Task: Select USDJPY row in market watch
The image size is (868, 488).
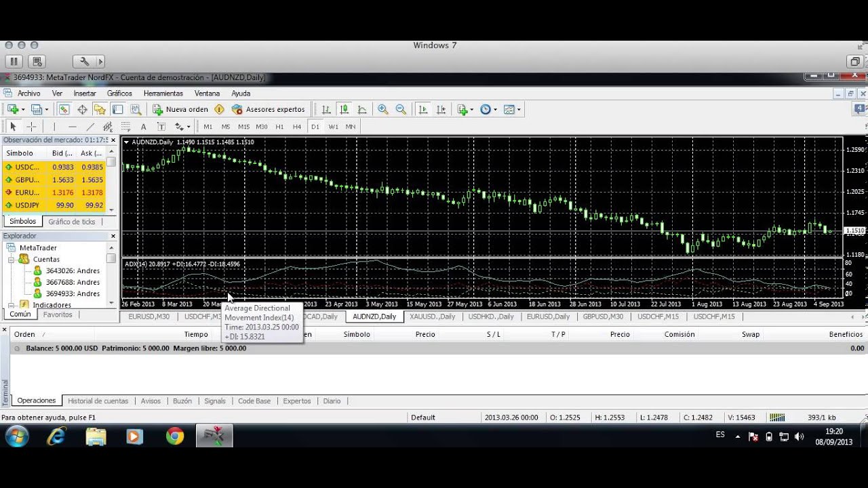Action: point(54,205)
